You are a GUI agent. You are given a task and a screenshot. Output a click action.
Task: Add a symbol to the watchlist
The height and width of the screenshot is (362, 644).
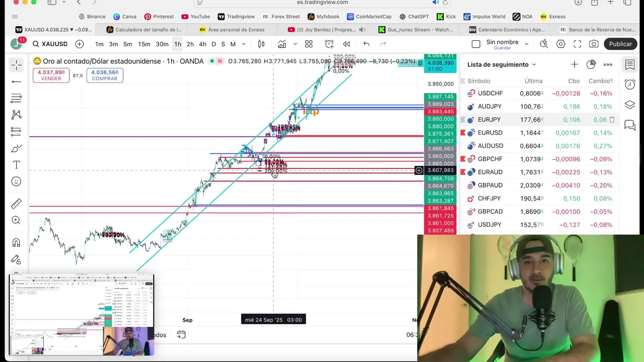click(575, 64)
